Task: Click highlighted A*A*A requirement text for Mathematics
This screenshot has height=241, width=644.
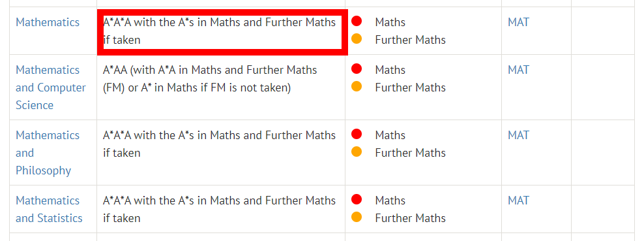Action: 219,31
